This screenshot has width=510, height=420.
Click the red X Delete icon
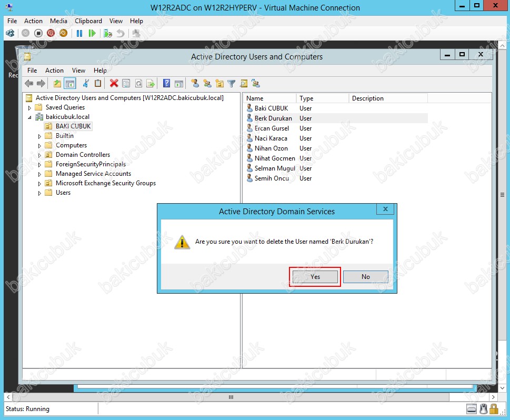(114, 84)
